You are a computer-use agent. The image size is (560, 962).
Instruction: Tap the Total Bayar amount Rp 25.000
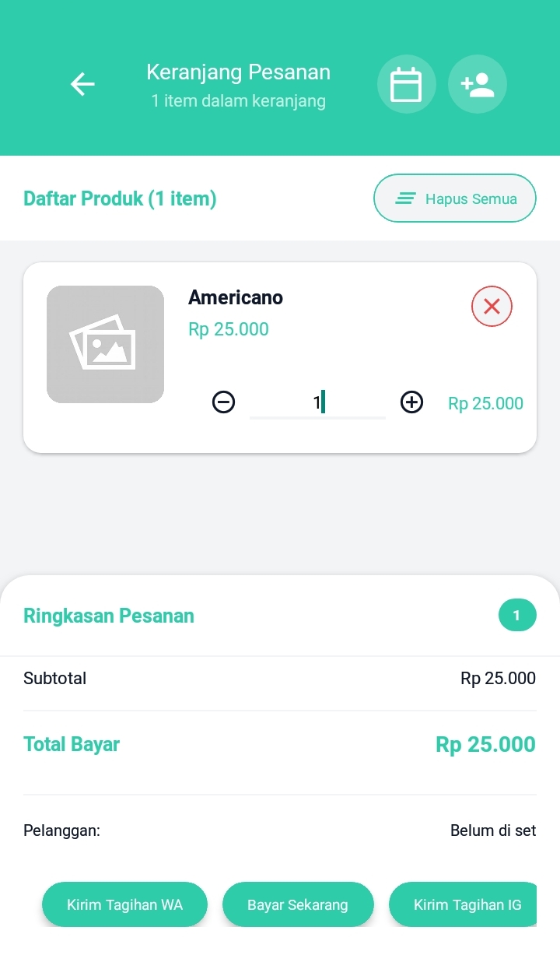tap(485, 745)
